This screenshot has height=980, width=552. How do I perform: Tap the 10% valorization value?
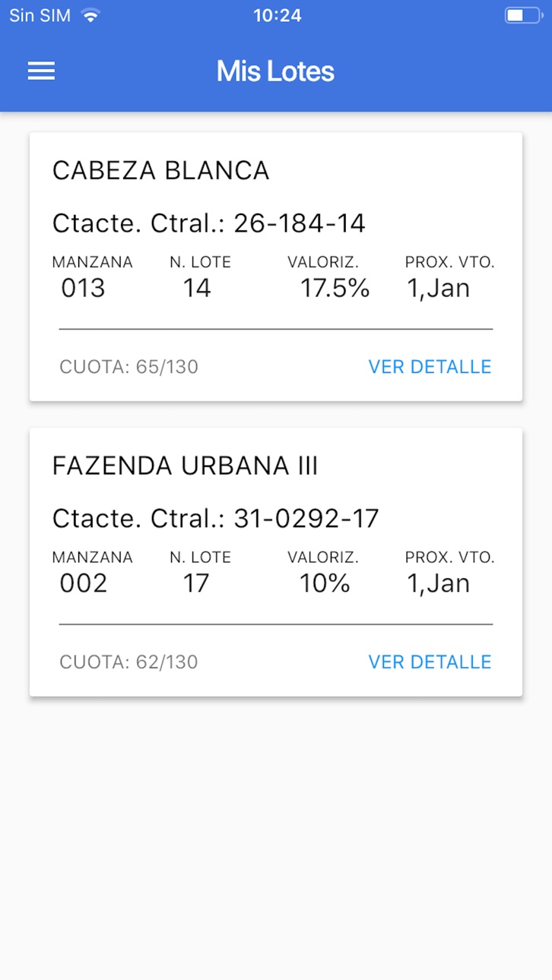pyautogui.click(x=325, y=583)
